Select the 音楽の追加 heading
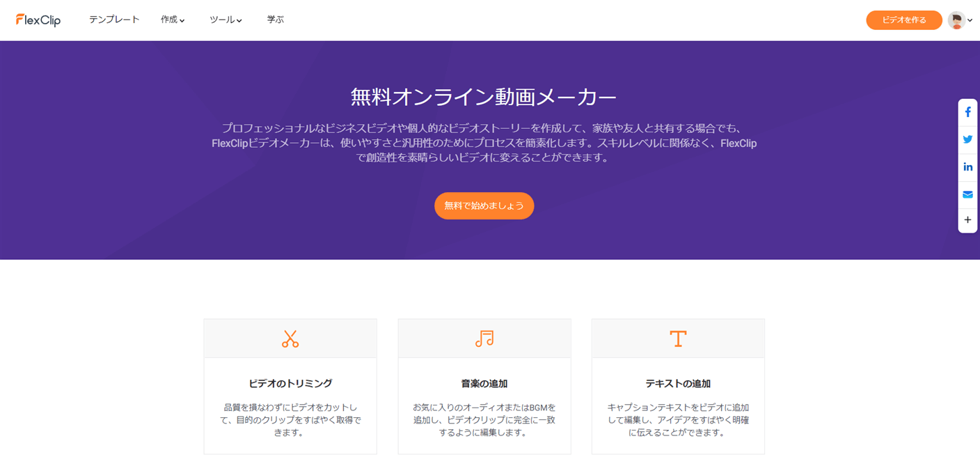Viewport: 980px width, 457px height. 484,384
